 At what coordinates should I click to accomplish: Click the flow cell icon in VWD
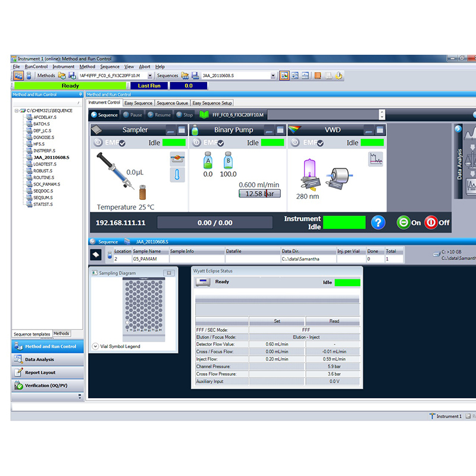click(339, 178)
